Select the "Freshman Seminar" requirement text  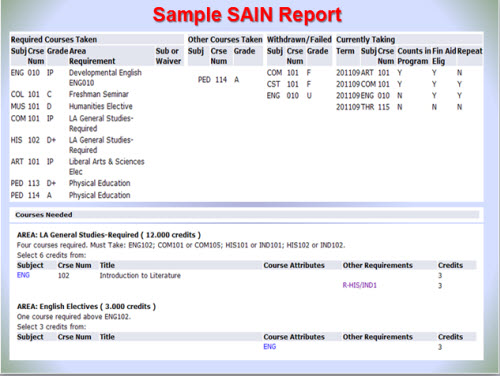coord(99,94)
